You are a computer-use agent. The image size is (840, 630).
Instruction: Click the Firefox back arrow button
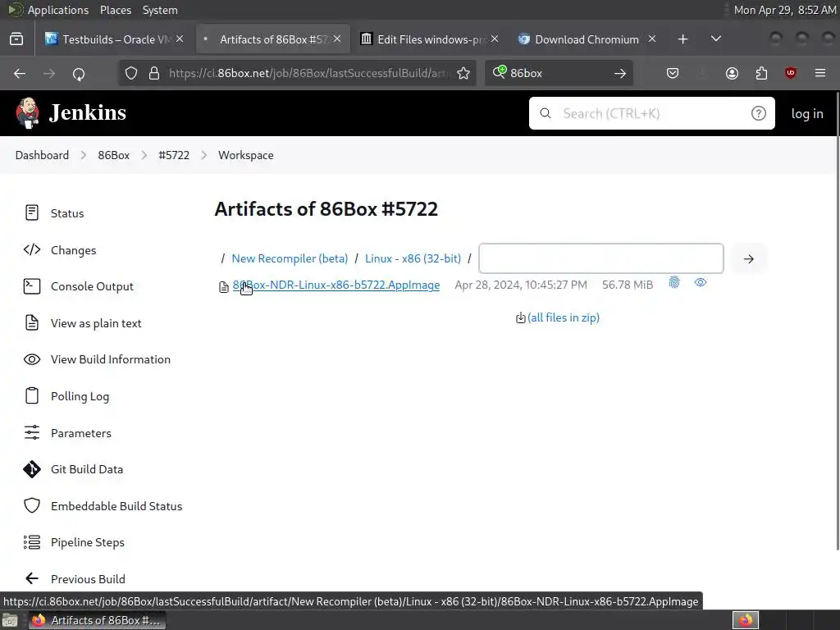tap(20, 73)
